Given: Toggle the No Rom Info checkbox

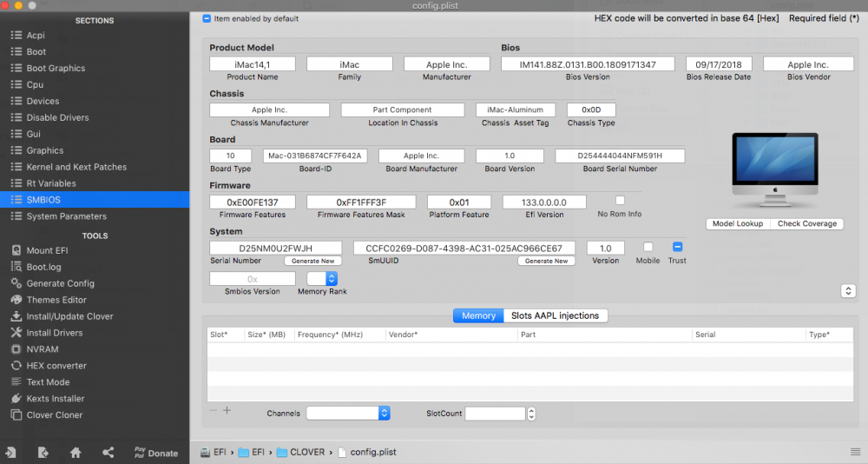Looking at the screenshot, I should click(620, 201).
